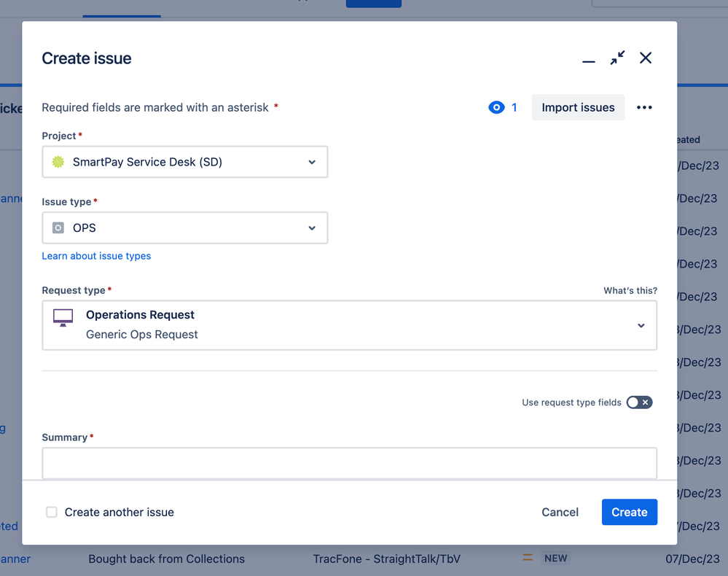Focus the Summary input field
Viewport: 728px width, 576px height.
(349, 463)
